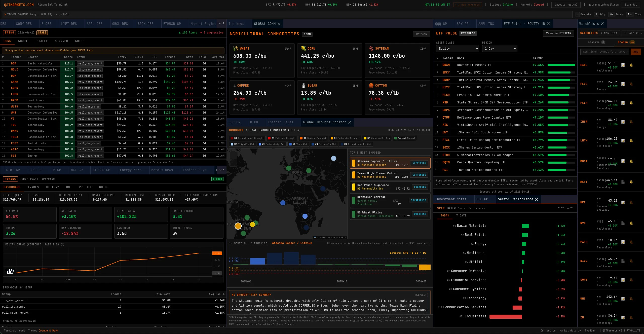Click the sugar icon on the SUGAR card
Image resolution: width=644 pixels, height=334 pixels.
[x=304, y=86]
